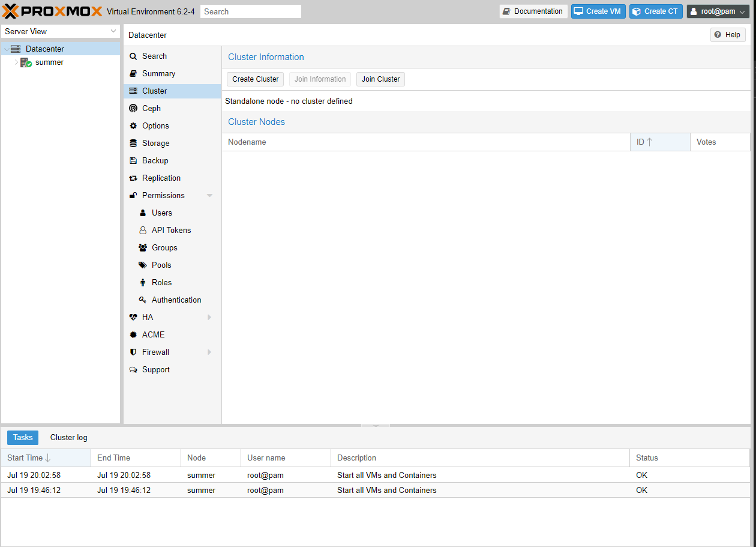Click the summer node server icon
756x547 pixels.
[26, 62]
